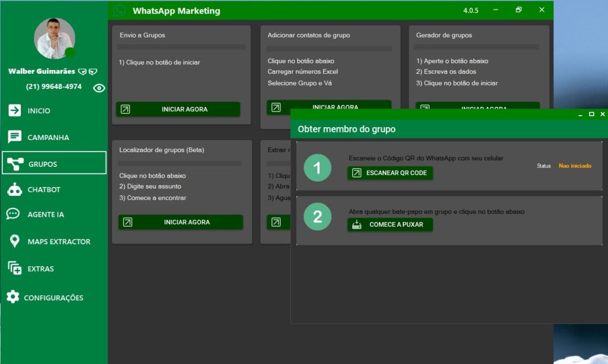608x364 pixels.
Task: Click the green step 1 circle
Action: 317,168
